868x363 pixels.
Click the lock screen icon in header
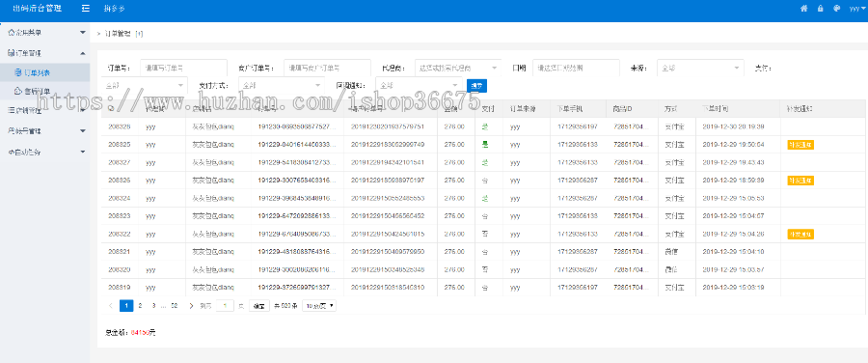821,9
